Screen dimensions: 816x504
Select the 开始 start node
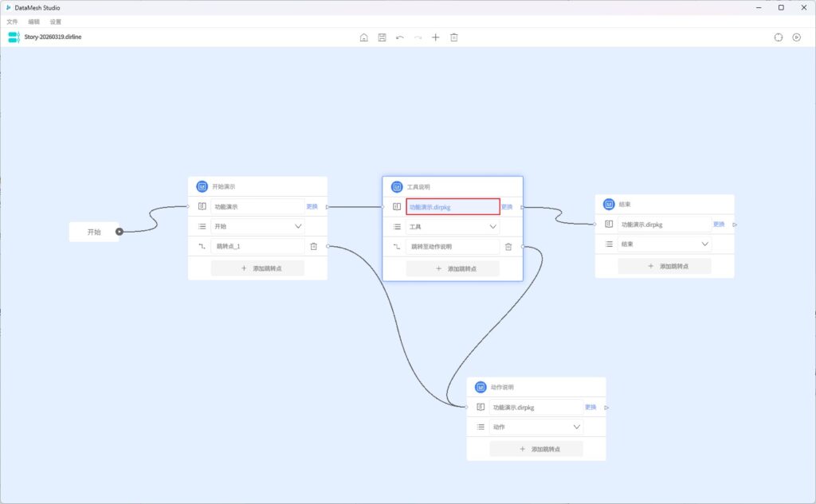(94, 232)
